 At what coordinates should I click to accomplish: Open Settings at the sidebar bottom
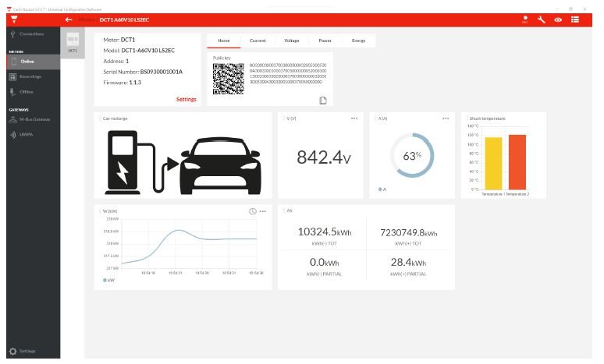point(23,352)
